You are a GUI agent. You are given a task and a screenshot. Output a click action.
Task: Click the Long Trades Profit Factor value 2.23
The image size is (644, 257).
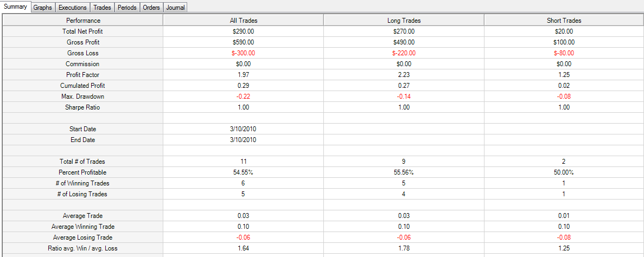[x=404, y=75]
